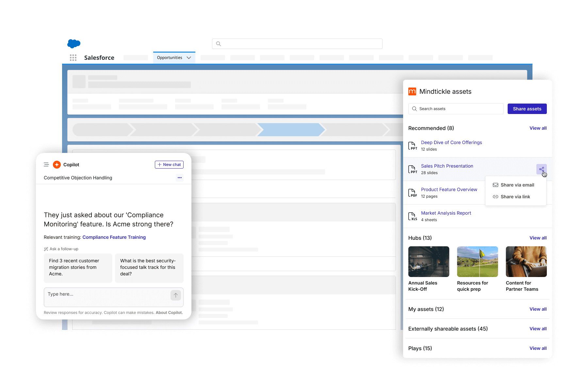Open the options menu for Competitive Objection Handling
This screenshot has width=588, height=392.
point(180,178)
